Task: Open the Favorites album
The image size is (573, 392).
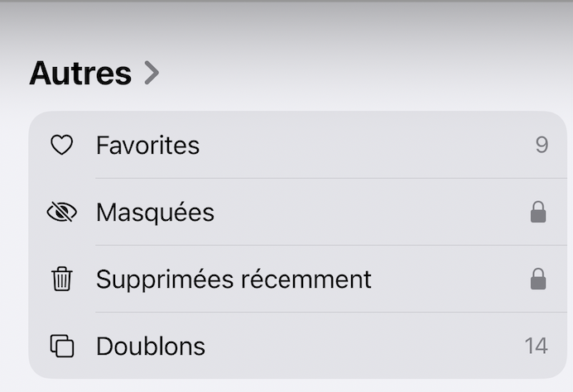Action: tap(147, 146)
